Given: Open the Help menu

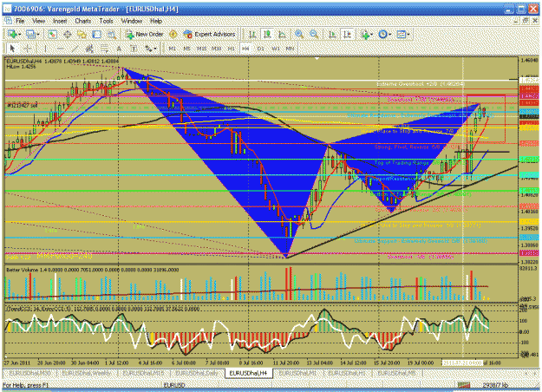Looking at the screenshot, I should 156,21.
